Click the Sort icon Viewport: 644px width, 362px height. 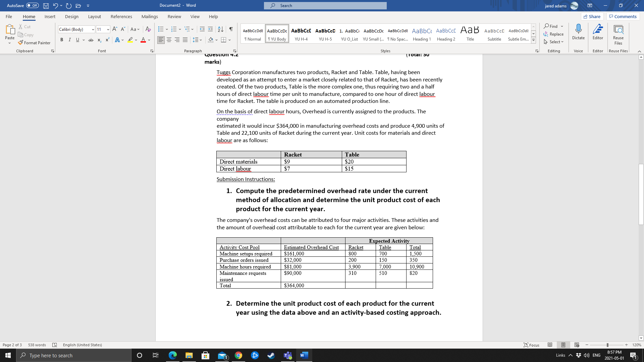coord(220,29)
